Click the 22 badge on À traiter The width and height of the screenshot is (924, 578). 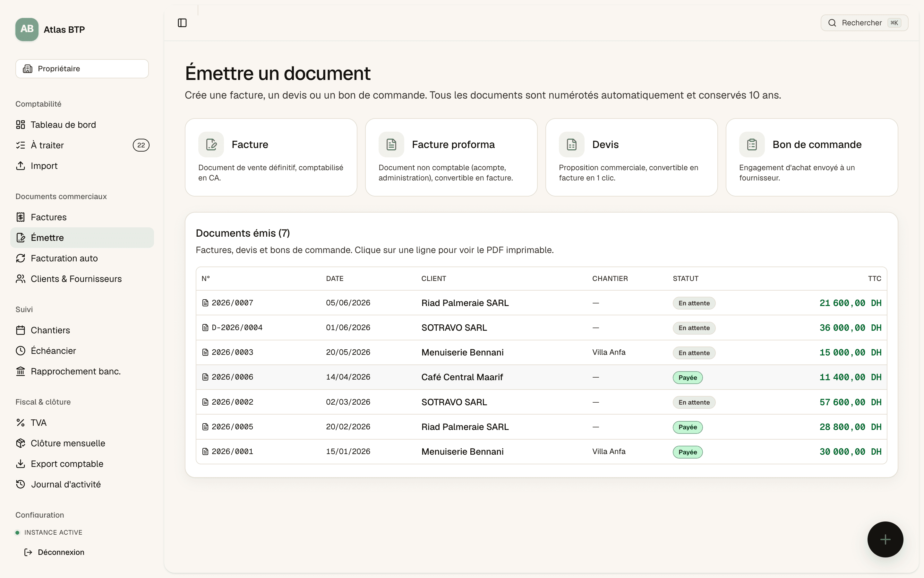click(141, 145)
